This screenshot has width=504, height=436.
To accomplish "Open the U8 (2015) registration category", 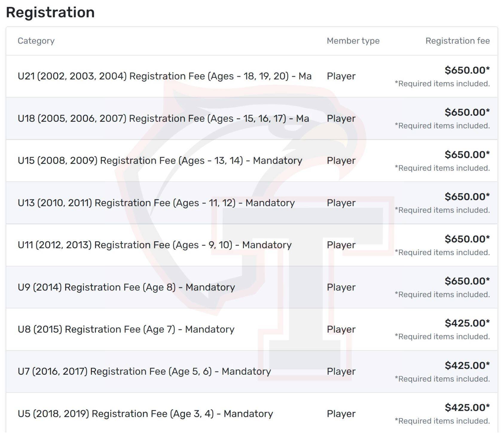I will [x=126, y=329].
